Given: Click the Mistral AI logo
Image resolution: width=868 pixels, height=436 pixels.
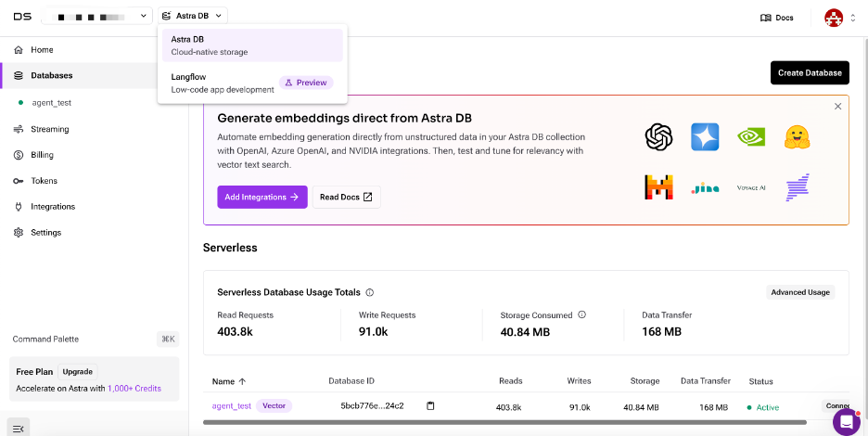Looking at the screenshot, I should pyautogui.click(x=658, y=187).
